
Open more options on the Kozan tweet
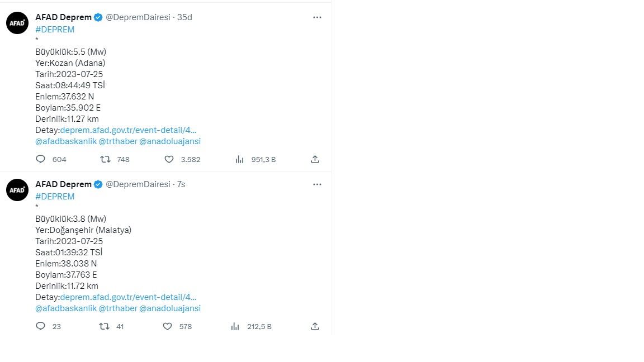pyautogui.click(x=317, y=17)
